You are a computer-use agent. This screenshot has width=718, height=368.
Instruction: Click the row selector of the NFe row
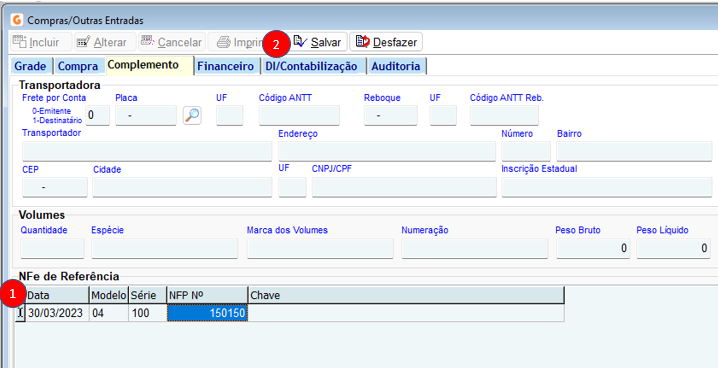20,313
